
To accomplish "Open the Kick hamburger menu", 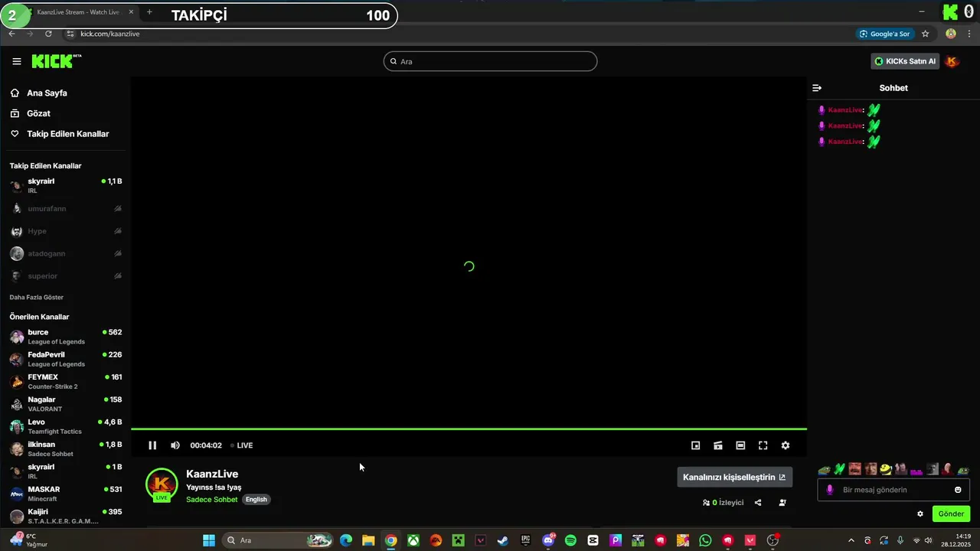I will point(17,61).
